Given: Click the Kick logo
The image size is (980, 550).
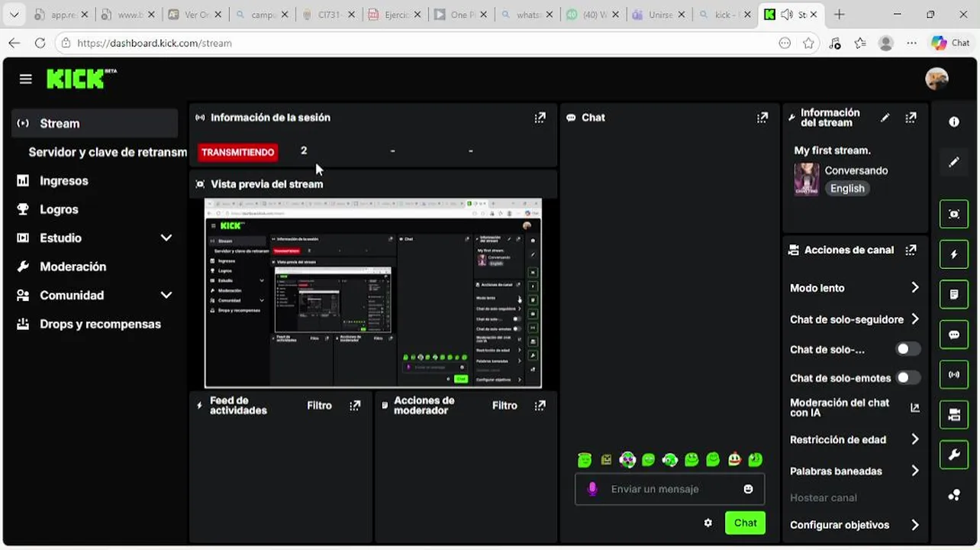Looking at the screenshot, I should pos(81,79).
